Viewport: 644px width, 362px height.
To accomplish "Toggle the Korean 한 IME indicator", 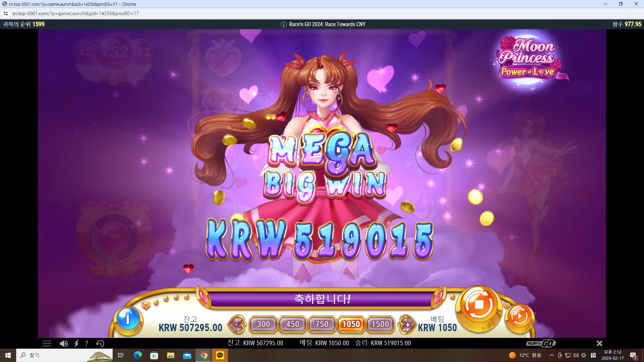I will 593,355.
